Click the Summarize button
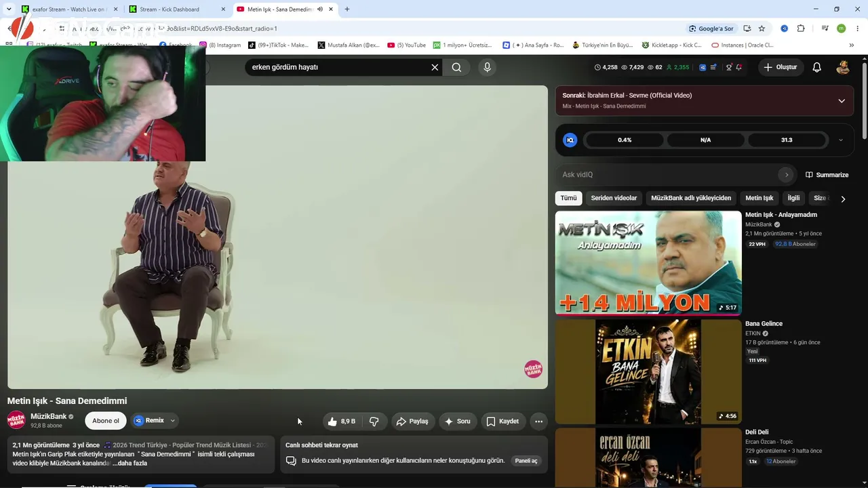 pos(827,175)
